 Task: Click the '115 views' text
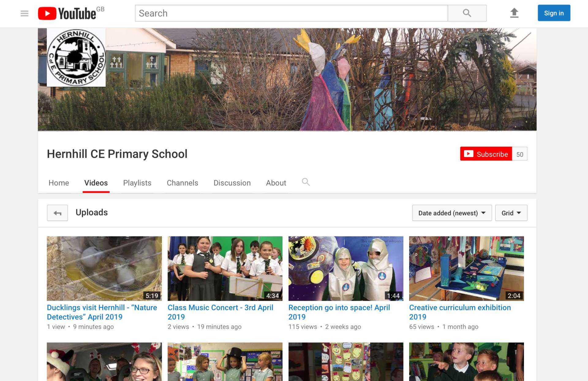303,327
